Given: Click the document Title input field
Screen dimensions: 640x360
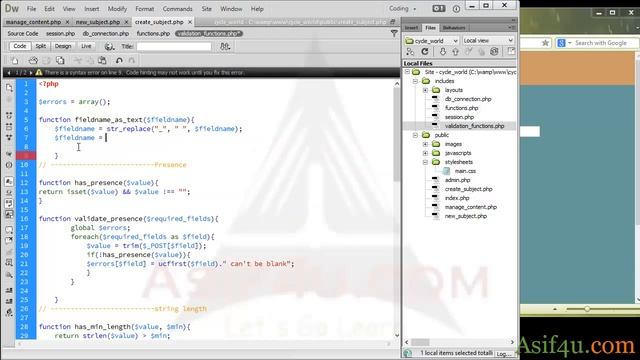Looking at the screenshot, I should [x=174, y=47].
